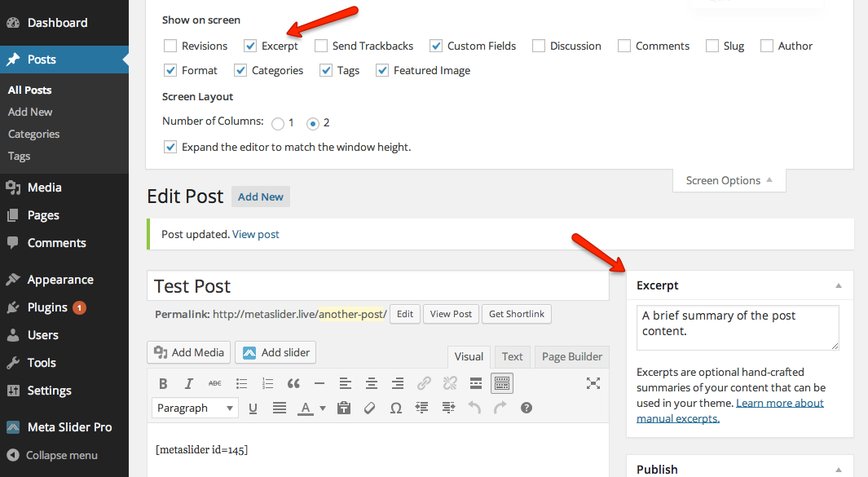
Task: Open the text color picker arrow
Action: (x=322, y=408)
